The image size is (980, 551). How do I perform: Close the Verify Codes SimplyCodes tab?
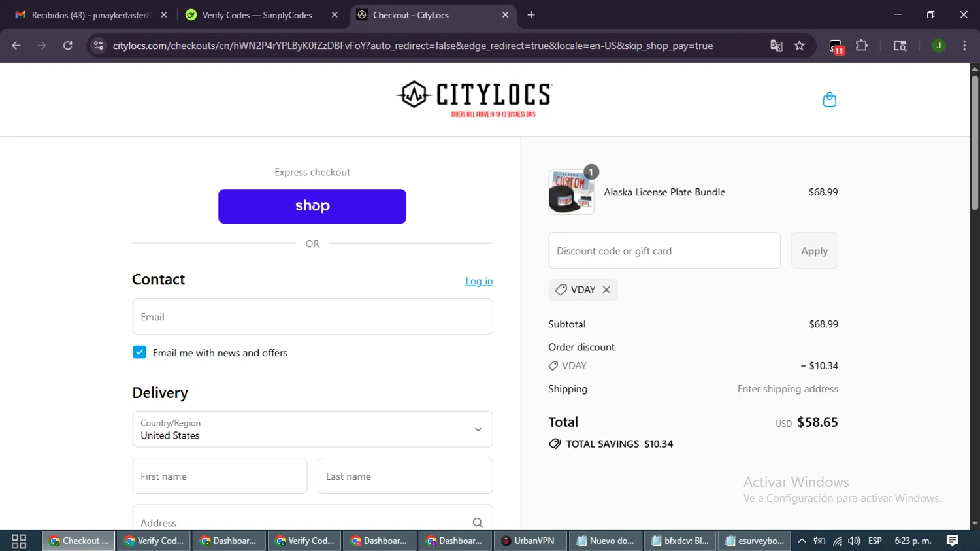335,15
